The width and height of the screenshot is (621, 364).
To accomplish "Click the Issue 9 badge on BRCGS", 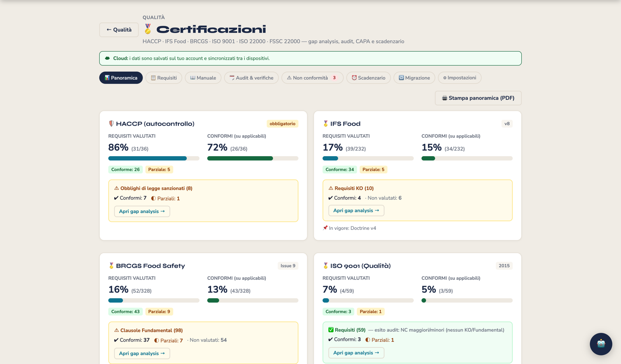I will 288,266.
